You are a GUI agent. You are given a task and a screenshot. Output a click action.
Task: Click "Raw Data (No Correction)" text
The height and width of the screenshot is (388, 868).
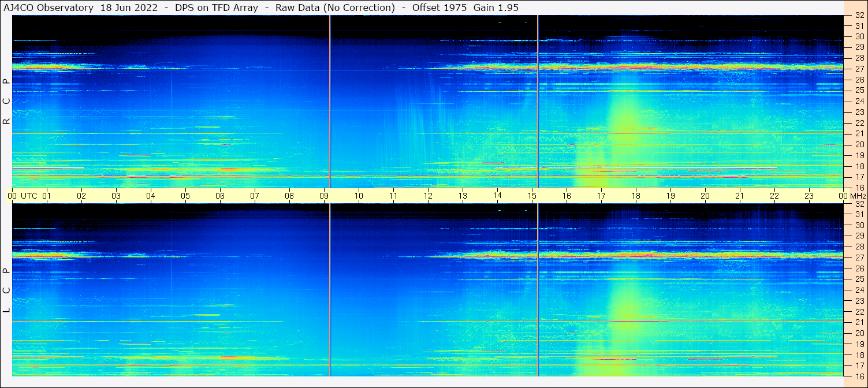(x=336, y=8)
